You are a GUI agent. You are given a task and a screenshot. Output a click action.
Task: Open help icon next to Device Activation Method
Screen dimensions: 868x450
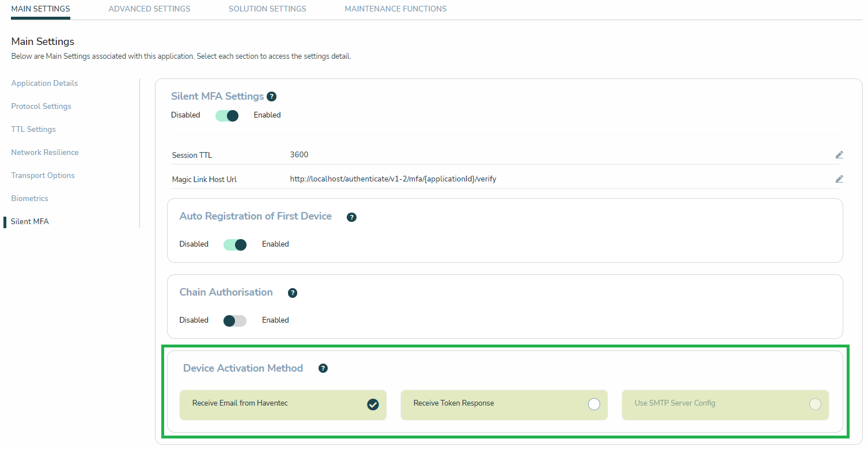pyautogui.click(x=323, y=368)
